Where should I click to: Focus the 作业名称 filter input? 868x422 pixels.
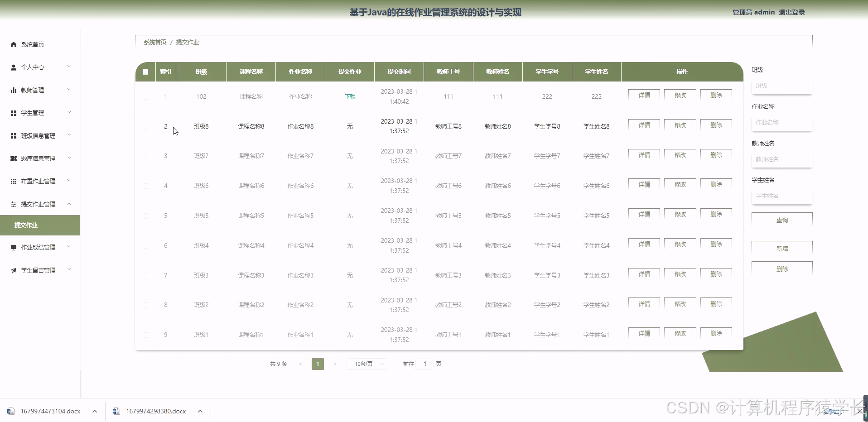pos(782,122)
